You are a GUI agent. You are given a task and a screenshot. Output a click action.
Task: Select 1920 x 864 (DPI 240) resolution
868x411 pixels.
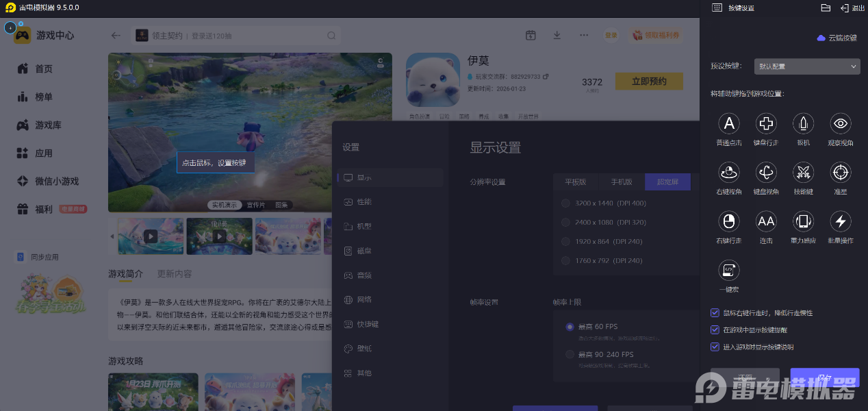tap(602, 242)
